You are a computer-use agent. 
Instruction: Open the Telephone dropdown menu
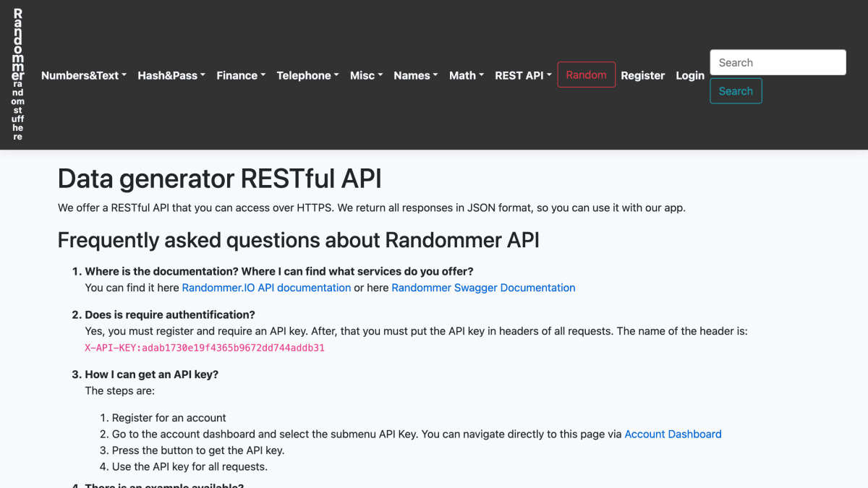pyautogui.click(x=308, y=75)
